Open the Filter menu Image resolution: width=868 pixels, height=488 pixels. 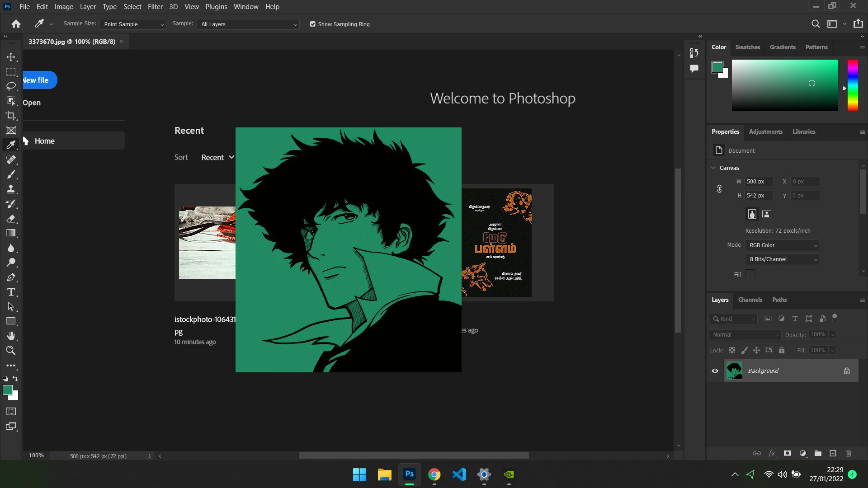pyautogui.click(x=155, y=6)
